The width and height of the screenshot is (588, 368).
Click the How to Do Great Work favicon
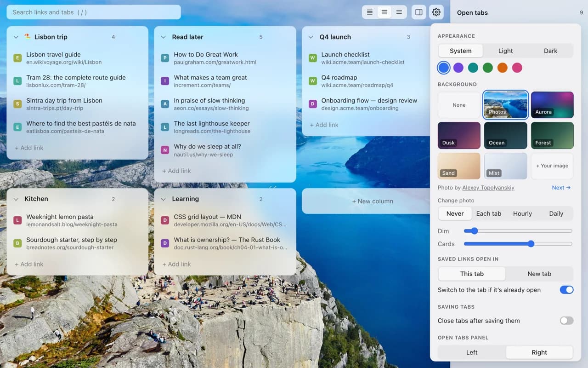165,58
